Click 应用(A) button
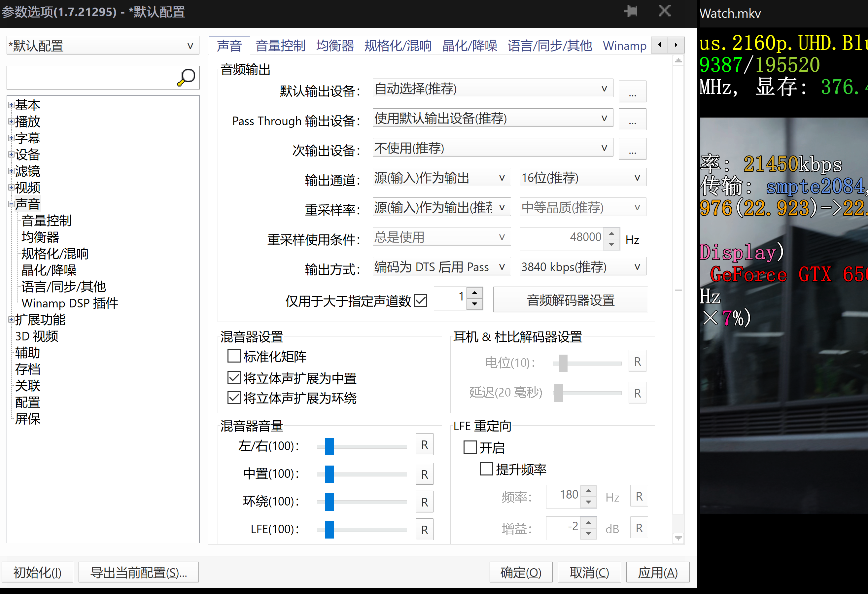 click(x=657, y=572)
